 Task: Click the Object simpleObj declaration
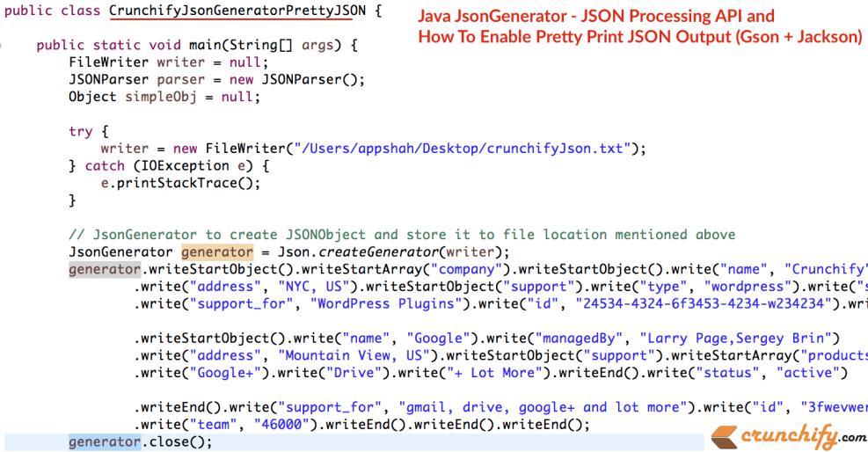point(164,97)
